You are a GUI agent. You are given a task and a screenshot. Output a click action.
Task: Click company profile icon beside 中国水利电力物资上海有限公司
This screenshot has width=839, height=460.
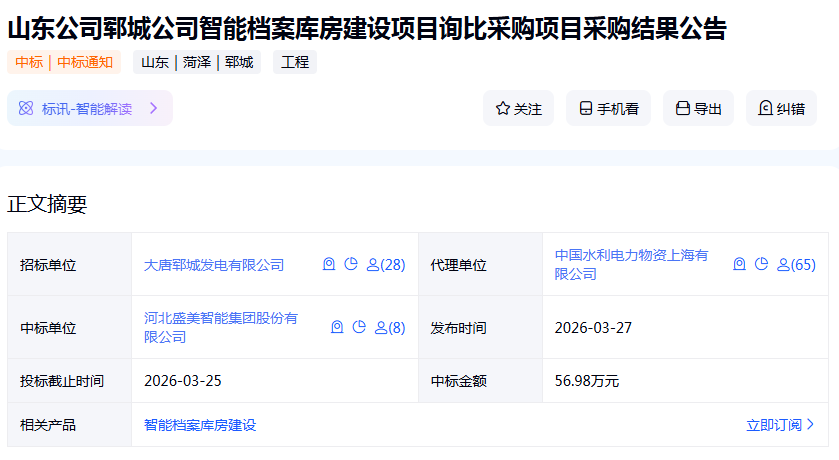[739, 265]
